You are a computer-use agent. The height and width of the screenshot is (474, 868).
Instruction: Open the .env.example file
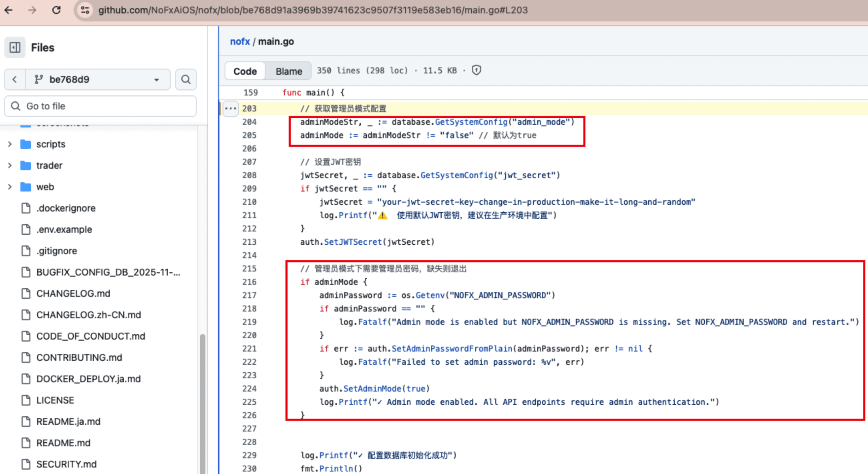tap(64, 229)
